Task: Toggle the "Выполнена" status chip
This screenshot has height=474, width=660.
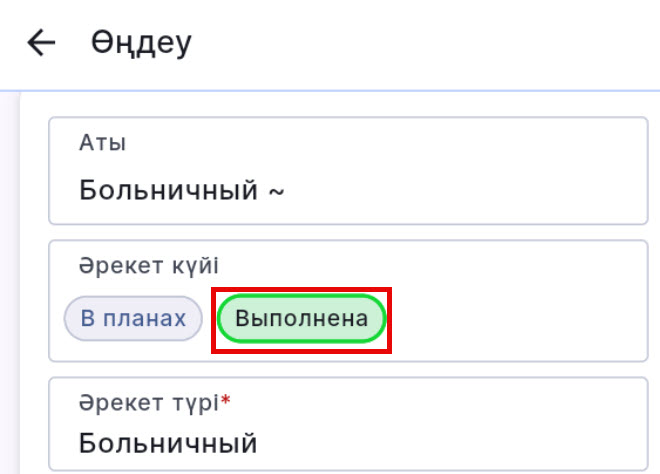Action: point(301,320)
